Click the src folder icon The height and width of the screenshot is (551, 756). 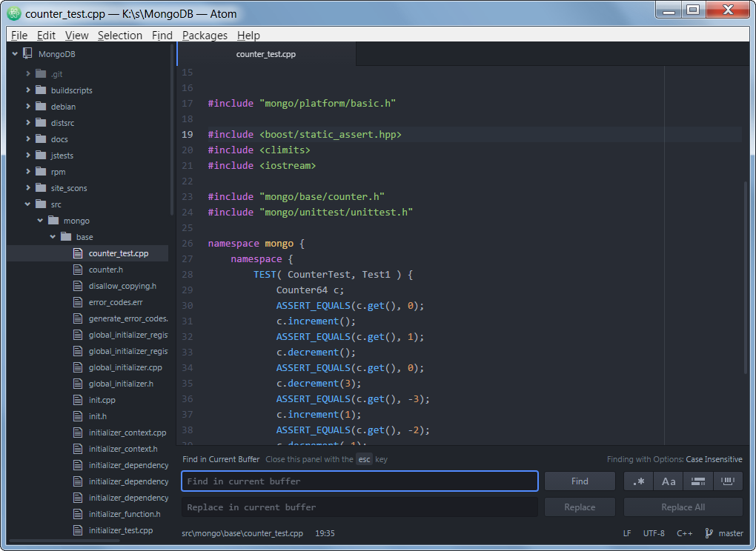41,204
